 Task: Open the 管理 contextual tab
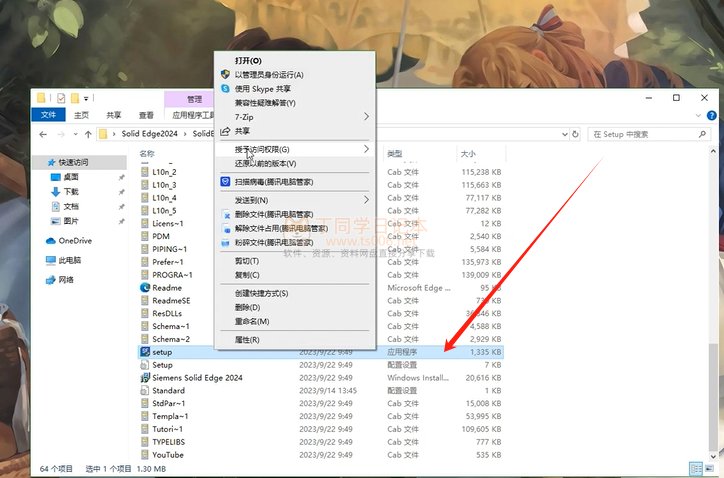194,99
